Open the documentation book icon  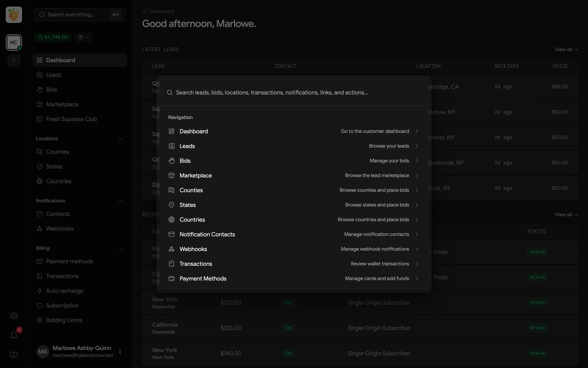(x=14, y=355)
